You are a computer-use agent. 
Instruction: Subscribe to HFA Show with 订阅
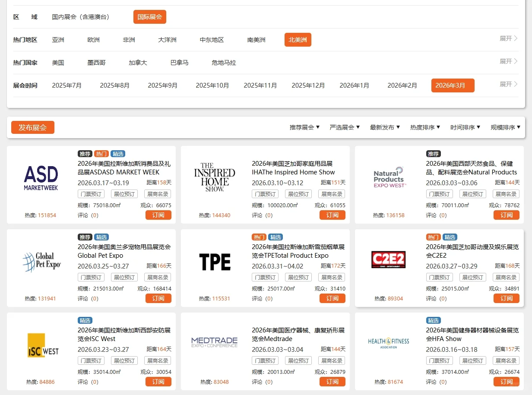[x=507, y=382]
